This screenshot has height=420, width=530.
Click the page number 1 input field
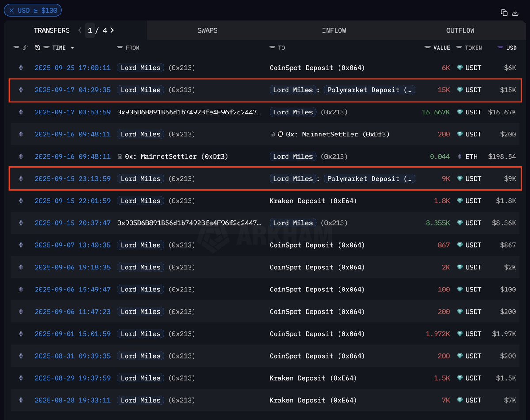click(90, 30)
